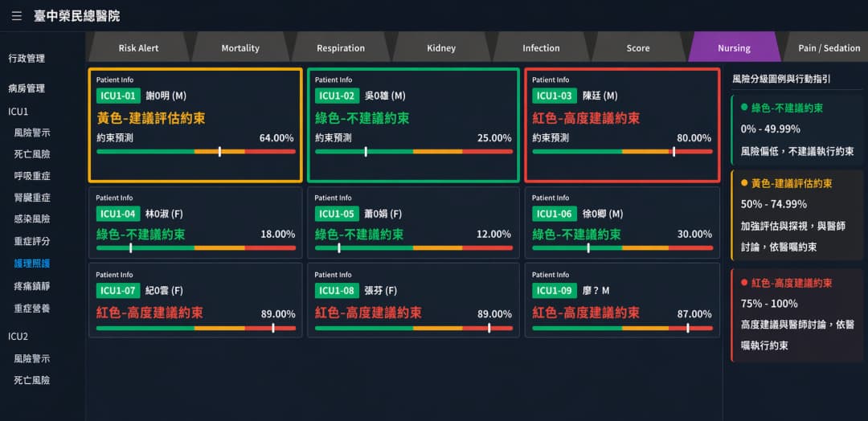Viewport: 868px width, 421px height.
Task: Click the ICU1-01 restraint prediction bar
Action: point(196,152)
